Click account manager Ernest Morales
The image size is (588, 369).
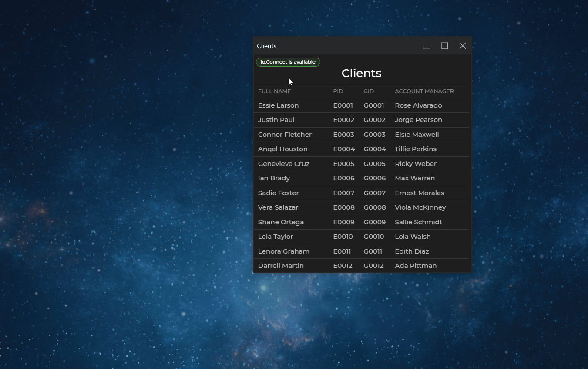(419, 193)
